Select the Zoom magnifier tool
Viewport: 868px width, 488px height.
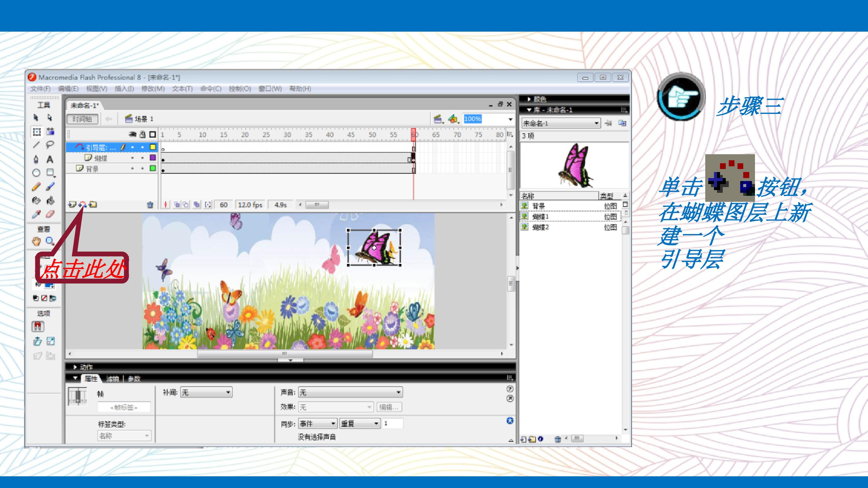click(50, 241)
